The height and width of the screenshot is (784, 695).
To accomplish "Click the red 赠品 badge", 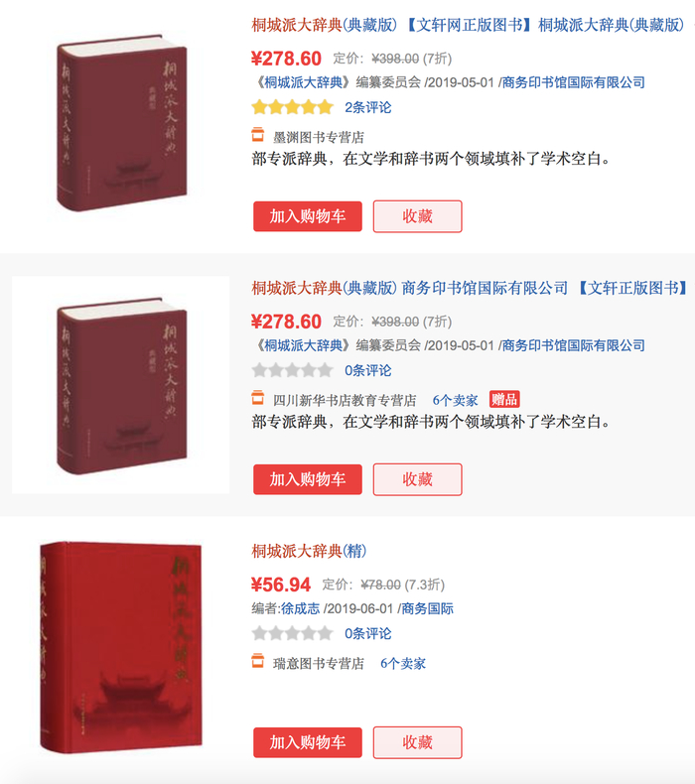I will tap(504, 400).
